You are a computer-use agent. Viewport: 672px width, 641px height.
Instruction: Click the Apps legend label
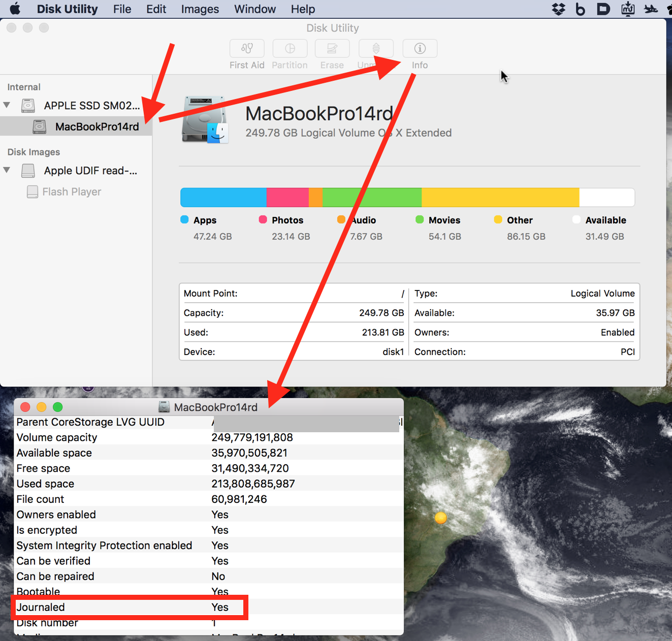[x=205, y=220]
